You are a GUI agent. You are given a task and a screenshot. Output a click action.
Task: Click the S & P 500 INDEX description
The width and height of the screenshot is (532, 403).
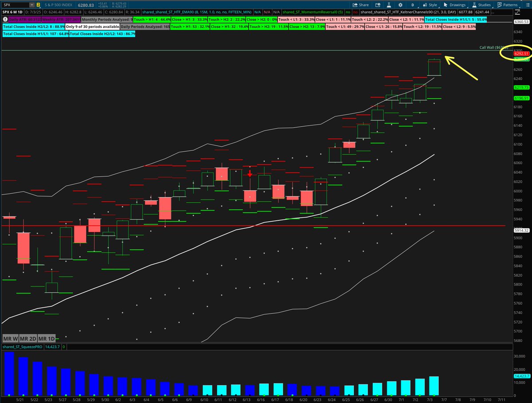pyautogui.click(x=59, y=5)
